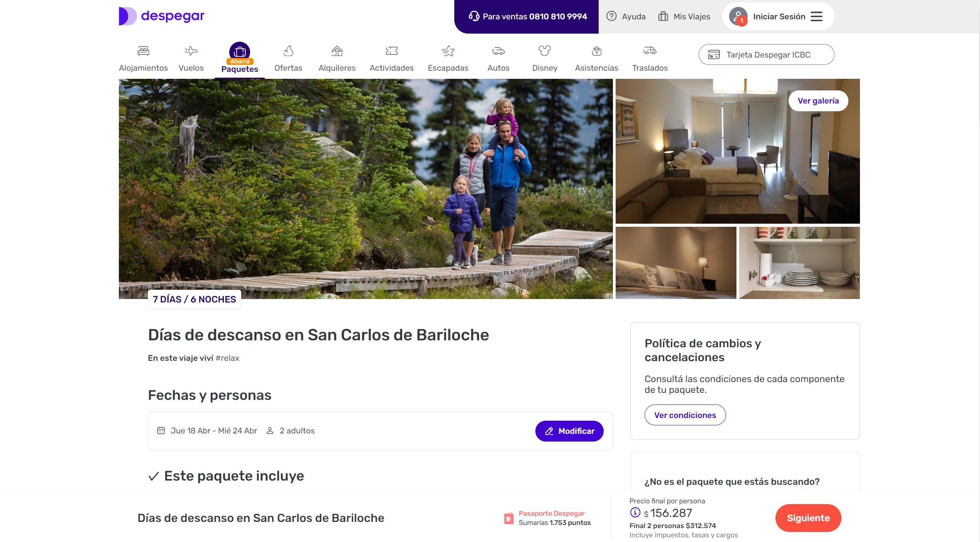
Task: Open the Traslados transfers icon
Action: point(649,51)
